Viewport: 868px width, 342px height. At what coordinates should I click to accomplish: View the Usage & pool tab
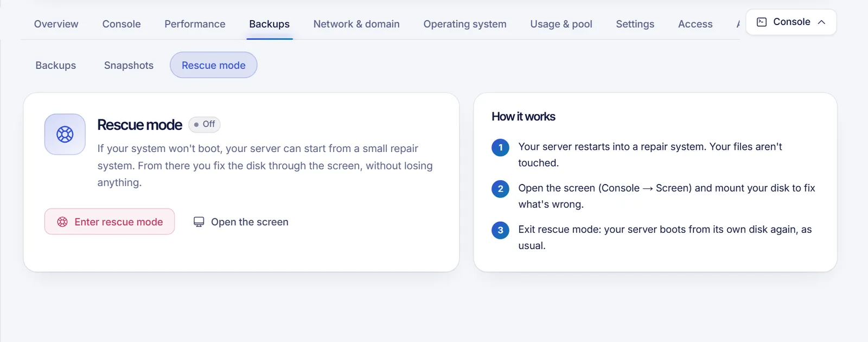561,24
